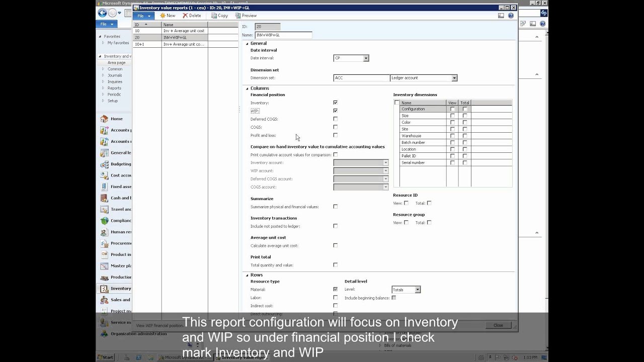644x362 pixels.
Task: Open the Date interval dropdown
Action: tap(366, 58)
